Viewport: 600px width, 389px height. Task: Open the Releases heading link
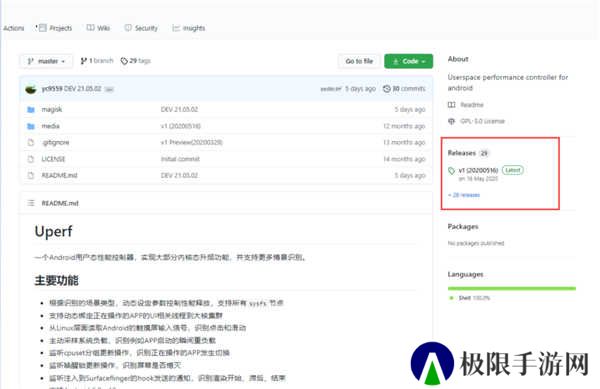(461, 153)
